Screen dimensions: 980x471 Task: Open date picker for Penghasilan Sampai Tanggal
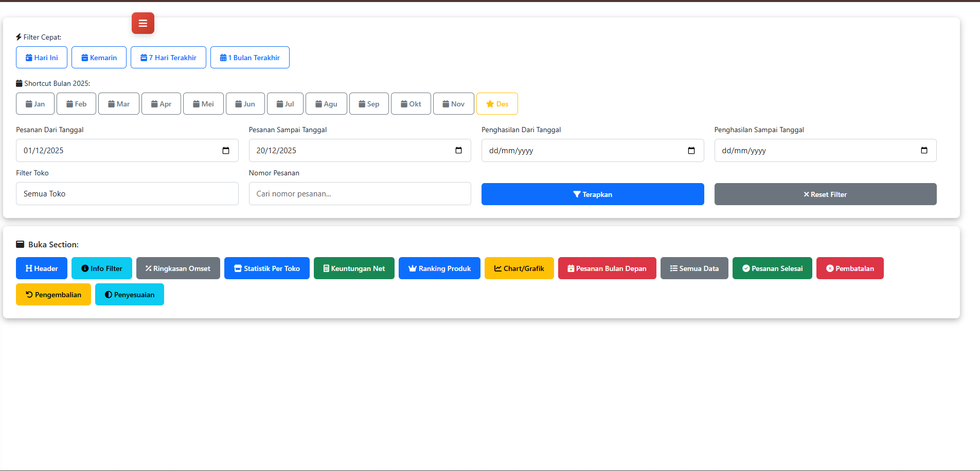[924, 151]
